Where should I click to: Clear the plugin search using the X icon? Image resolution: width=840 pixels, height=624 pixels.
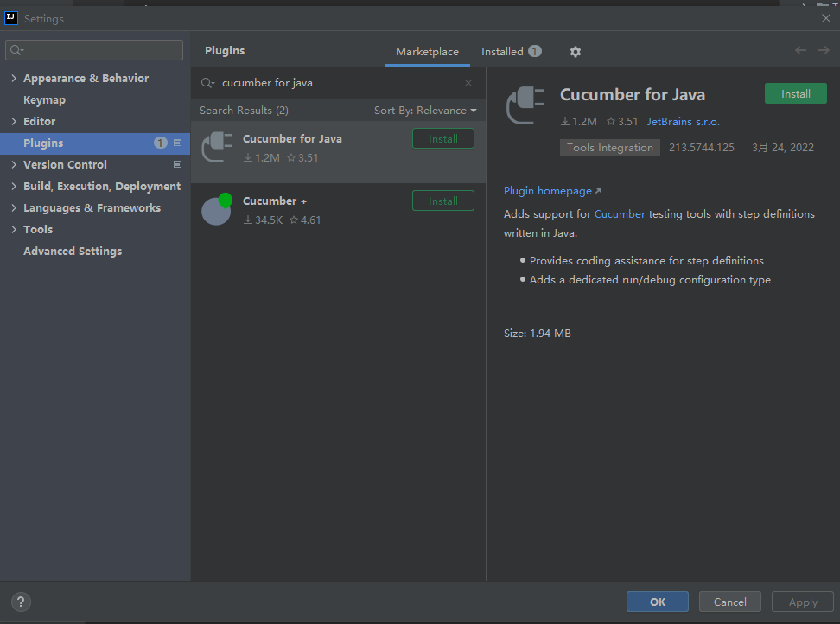coord(468,82)
